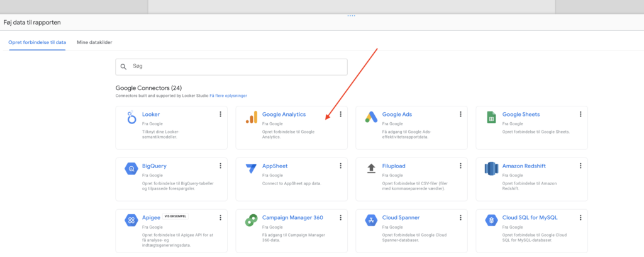
Task: Select the AppSheet connector title
Action: (x=275, y=166)
